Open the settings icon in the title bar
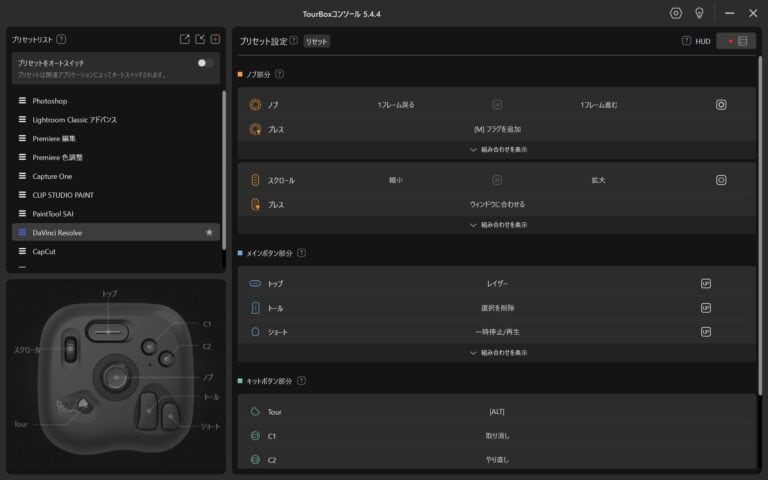 [676, 13]
